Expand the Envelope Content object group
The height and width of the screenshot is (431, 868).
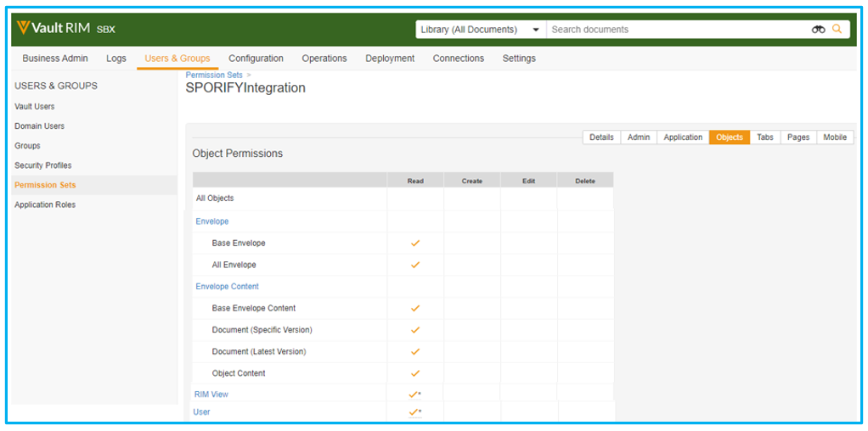point(227,287)
